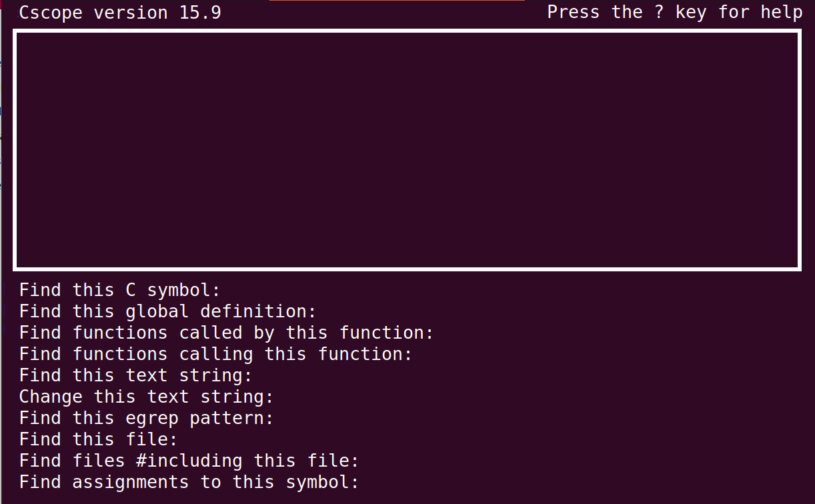Click the Press the ? key for help text

[675, 12]
